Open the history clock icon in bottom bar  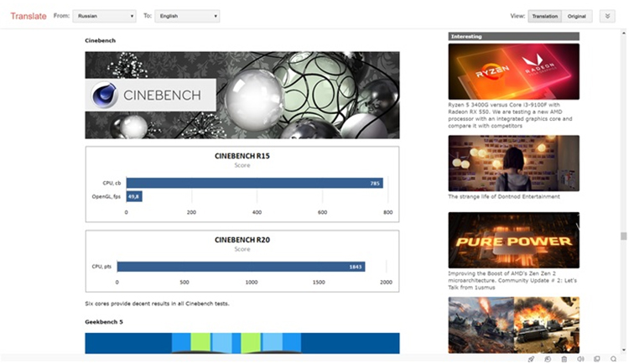coord(548,359)
